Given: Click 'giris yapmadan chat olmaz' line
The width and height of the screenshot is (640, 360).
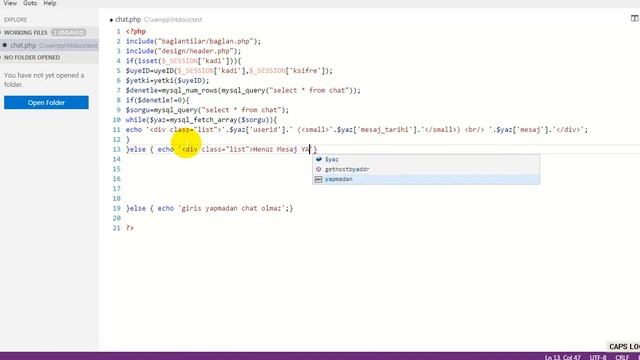Looking at the screenshot, I should [x=209, y=208].
